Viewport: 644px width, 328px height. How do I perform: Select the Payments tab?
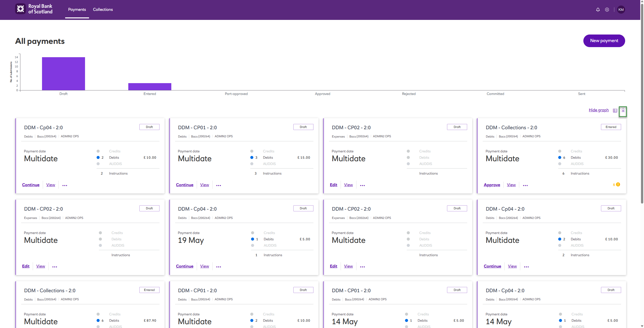77,10
